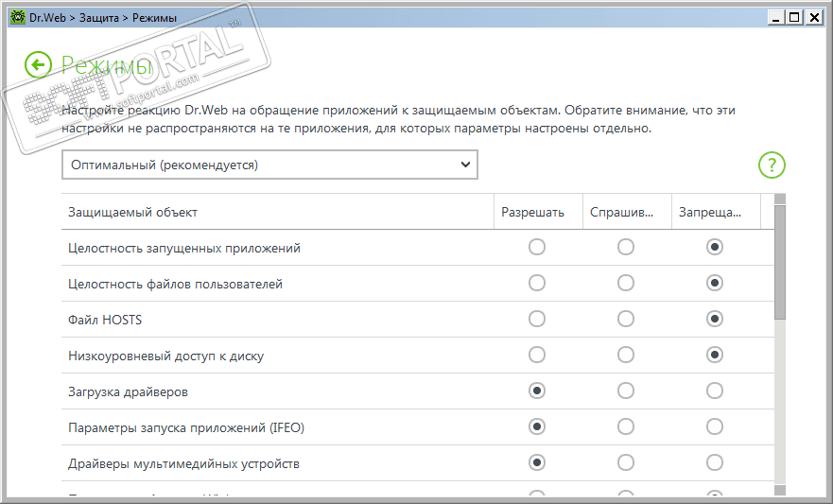Allow Драйверы мультимедийных устройств

(536, 462)
